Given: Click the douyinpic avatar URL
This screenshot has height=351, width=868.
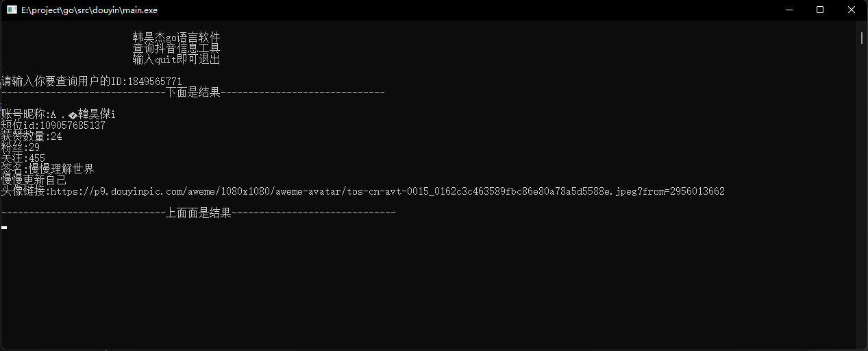Looking at the screenshot, I should [x=387, y=191].
